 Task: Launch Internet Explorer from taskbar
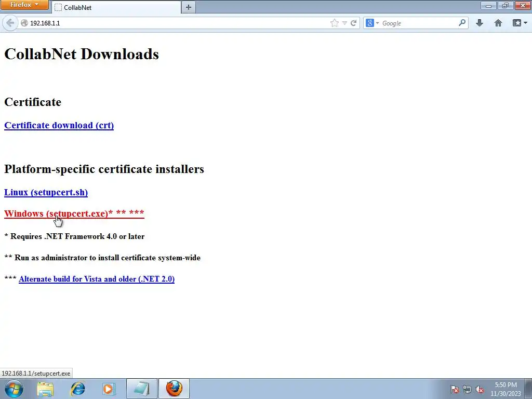(77, 389)
